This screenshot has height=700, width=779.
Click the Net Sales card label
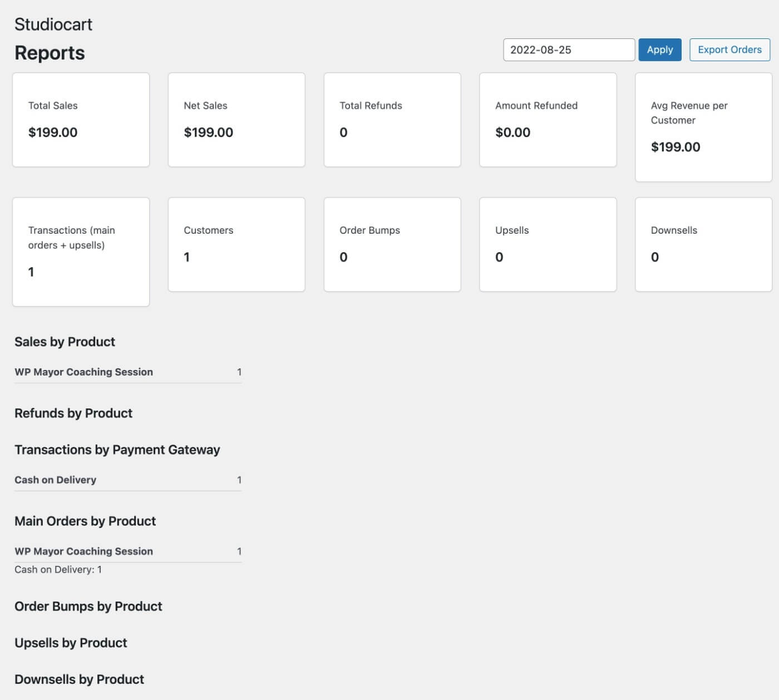pyautogui.click(x=205, y=105)
